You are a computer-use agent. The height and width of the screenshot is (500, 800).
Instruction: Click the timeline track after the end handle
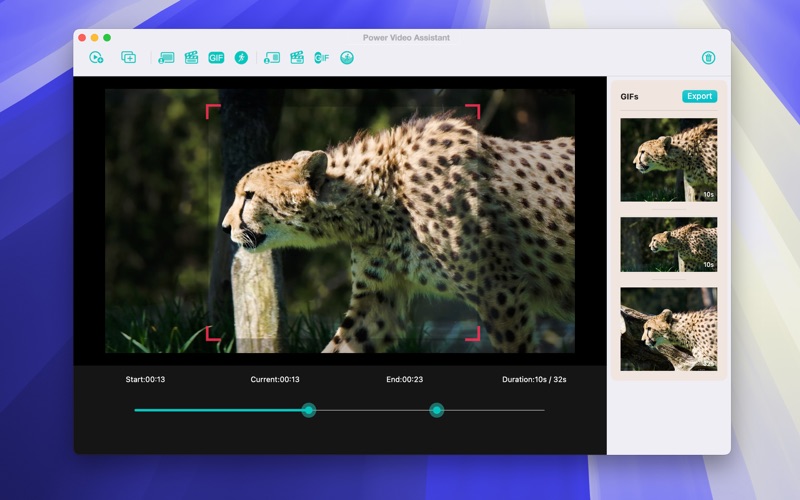click(495, 410)
